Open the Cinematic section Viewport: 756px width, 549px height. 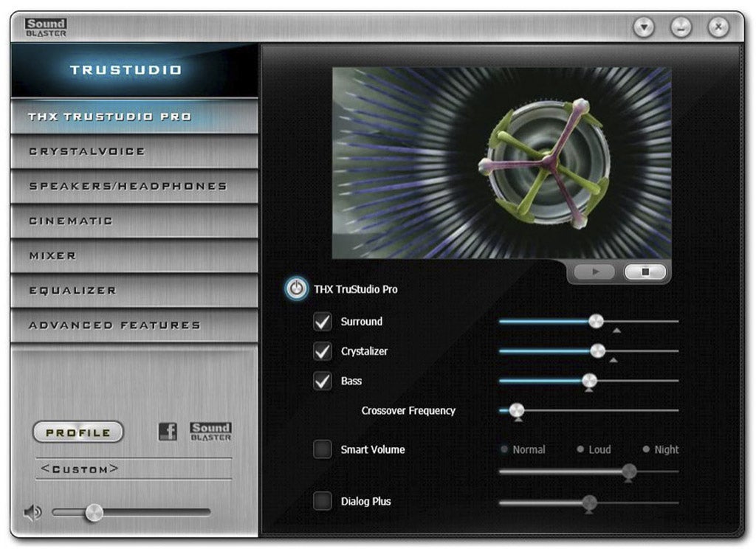(x=134, y=221)
